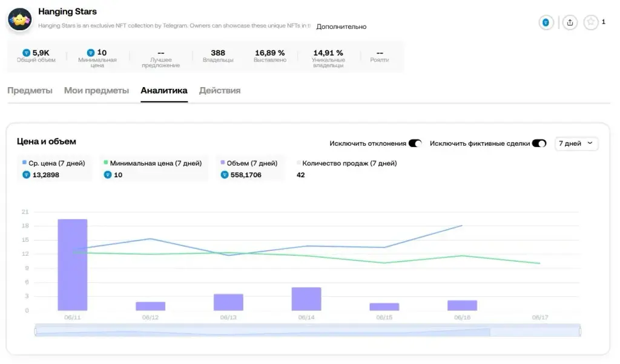Click the chart range slider right handle

[x=580, y=331]
